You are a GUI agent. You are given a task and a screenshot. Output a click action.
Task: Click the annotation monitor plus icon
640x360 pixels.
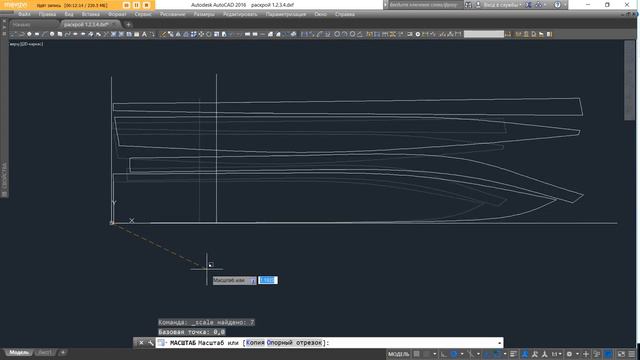coord(586,354)
